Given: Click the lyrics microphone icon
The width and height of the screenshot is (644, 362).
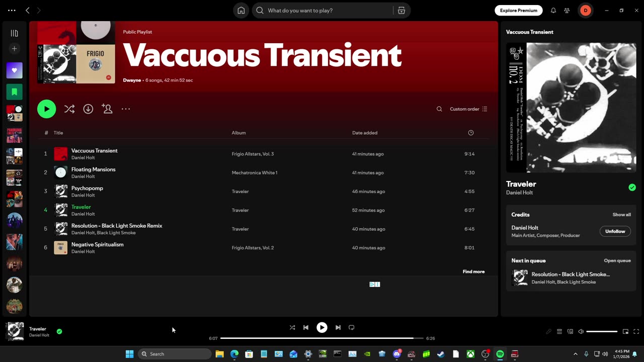Looking at the screenshot, I should pos(549,332).
